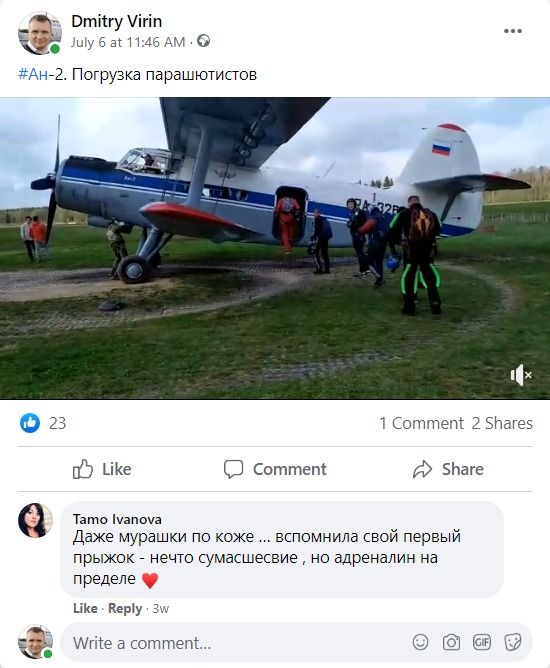Open Tamo Ivanova's avatar
The image size is (550, 668).
35,520
